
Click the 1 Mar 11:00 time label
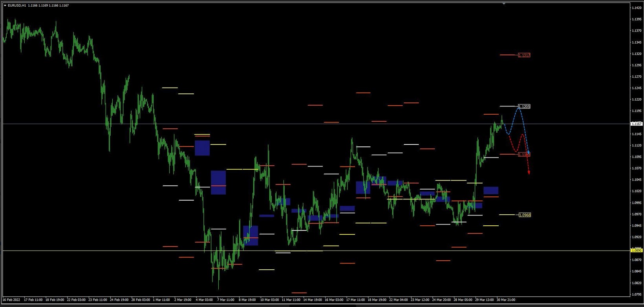(x=161, y=300)
